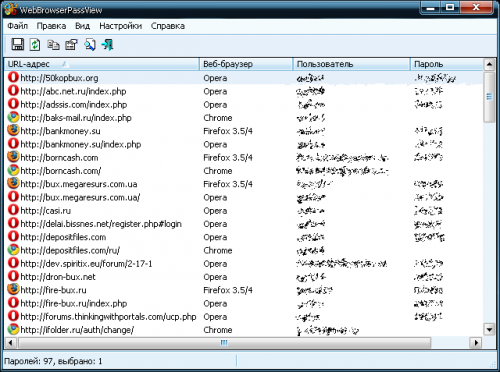Screen dimensions: 500x372
Task: Click the Find toolbar icon
Action: point(89,45)
